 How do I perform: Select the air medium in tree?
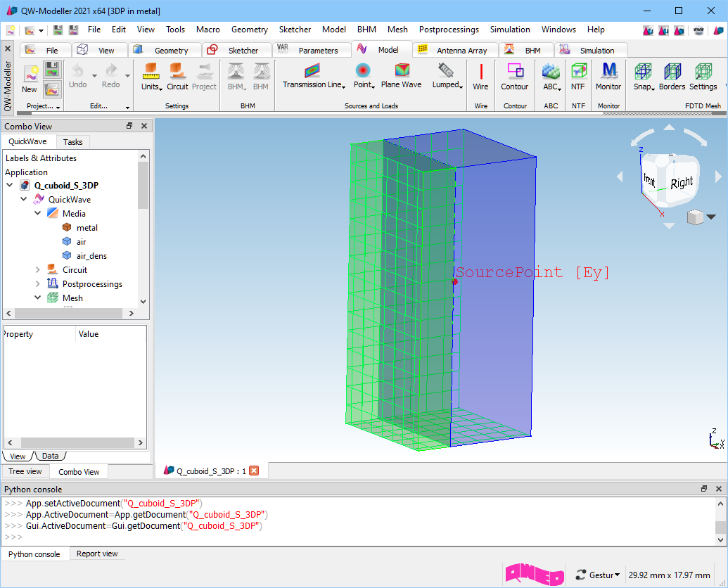(82, 242)
